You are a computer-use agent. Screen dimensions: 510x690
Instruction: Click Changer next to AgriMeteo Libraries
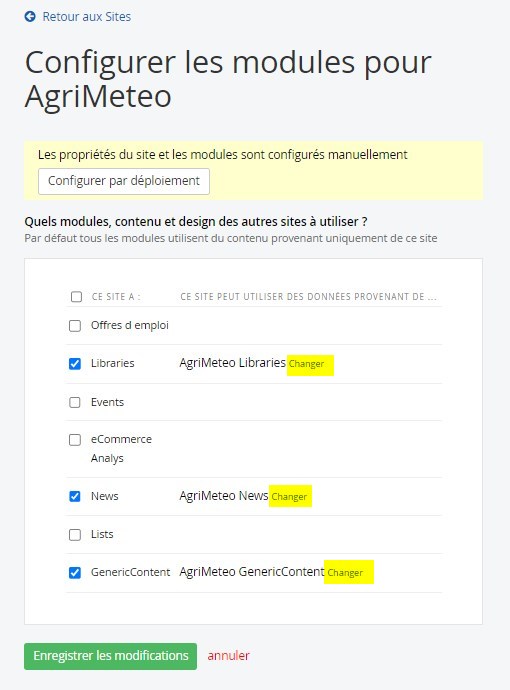[x=307, y=364]
